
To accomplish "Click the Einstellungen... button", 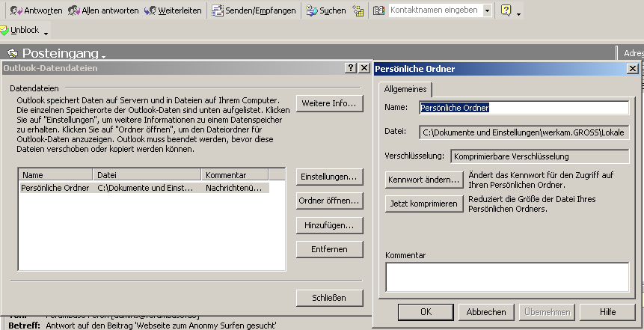I will click(x=329, y=177).
